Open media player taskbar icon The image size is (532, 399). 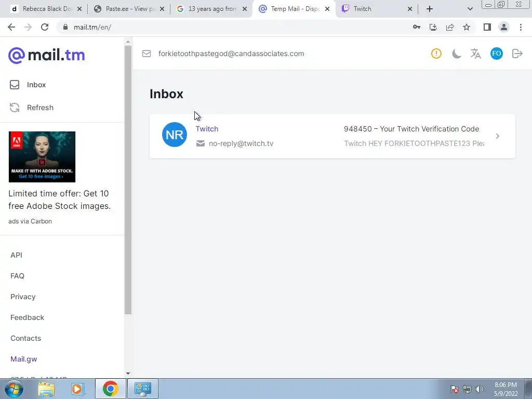[78, 389]
